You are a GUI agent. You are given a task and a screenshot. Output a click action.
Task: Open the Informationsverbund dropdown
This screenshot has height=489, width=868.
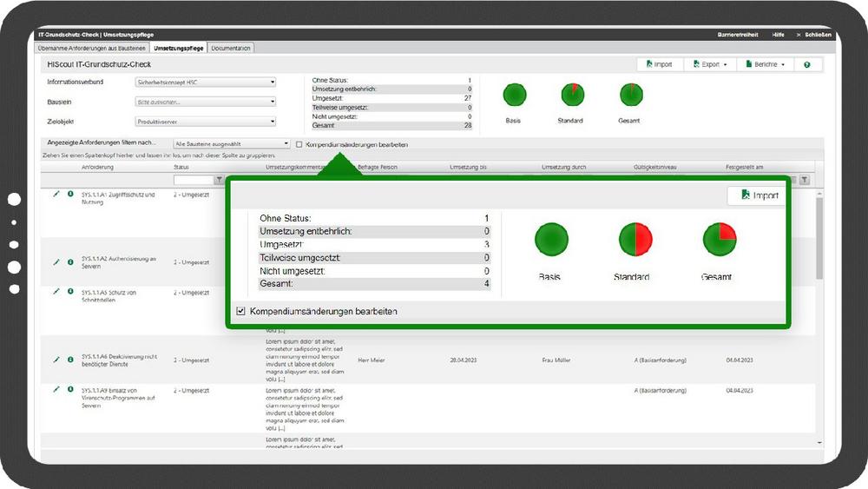coord(206,83)
